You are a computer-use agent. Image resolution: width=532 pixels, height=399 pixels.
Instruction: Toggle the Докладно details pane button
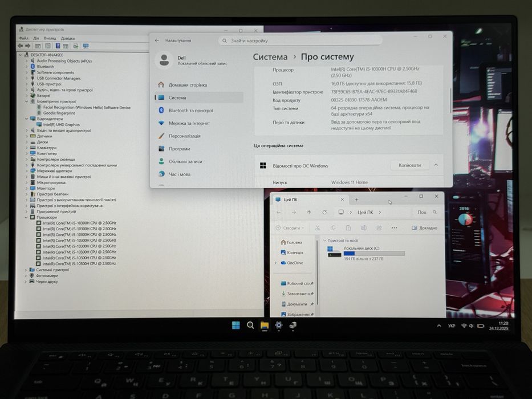coord(424,228)
